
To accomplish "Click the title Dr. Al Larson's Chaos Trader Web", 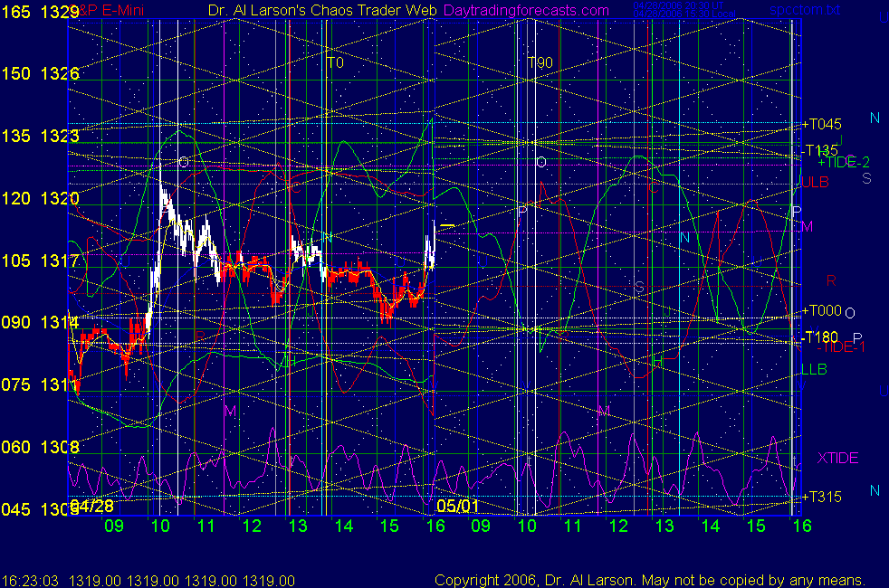I will (x=322, y=10).
